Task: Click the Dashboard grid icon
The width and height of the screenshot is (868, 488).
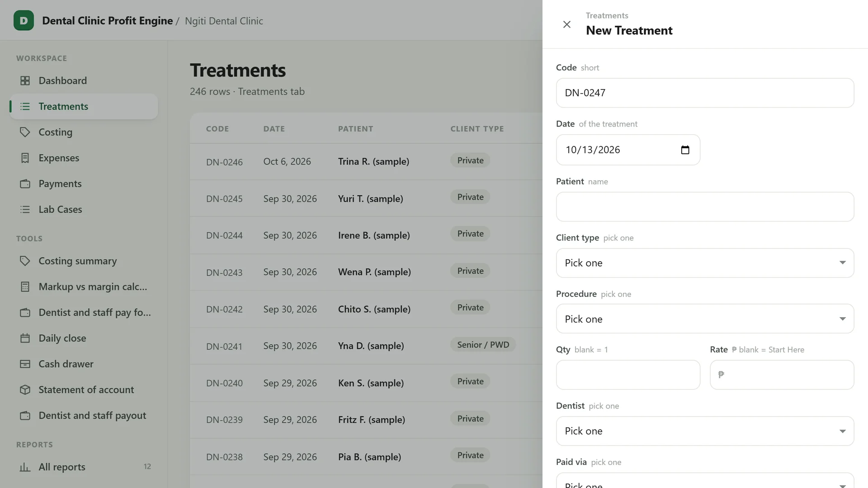Action: click(x=25, y=80)
